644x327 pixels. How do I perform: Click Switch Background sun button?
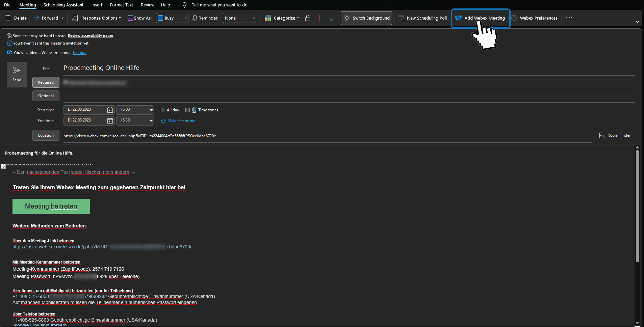pos(366,18)
